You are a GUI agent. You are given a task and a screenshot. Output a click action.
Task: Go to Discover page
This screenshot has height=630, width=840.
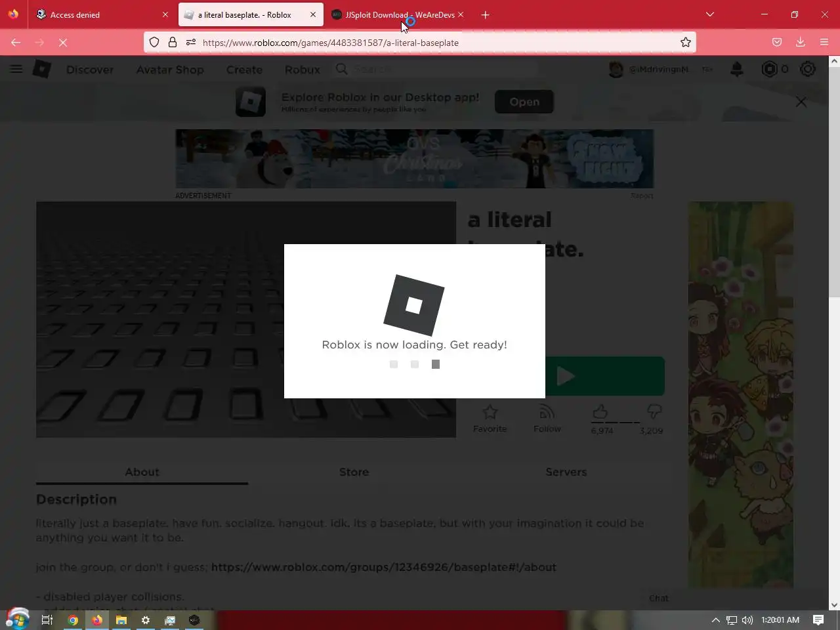(x=90, y=70)
